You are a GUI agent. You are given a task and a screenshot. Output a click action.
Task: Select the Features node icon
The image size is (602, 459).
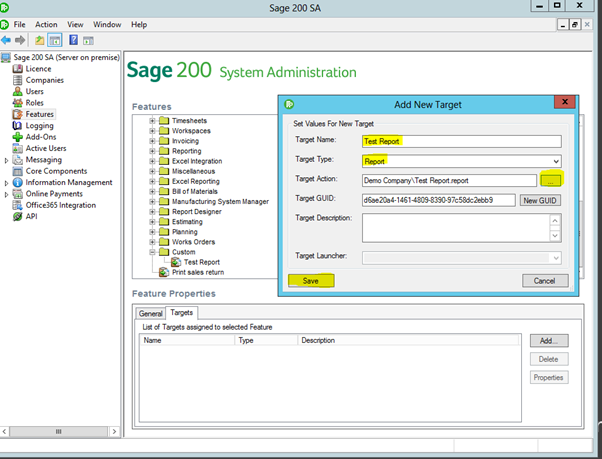click(17, 114)
